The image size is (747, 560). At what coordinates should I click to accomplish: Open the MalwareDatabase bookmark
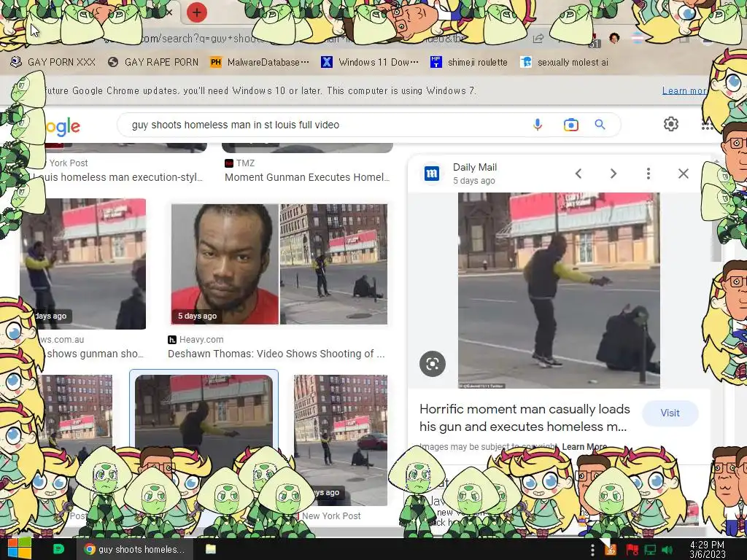coord(260,62)
